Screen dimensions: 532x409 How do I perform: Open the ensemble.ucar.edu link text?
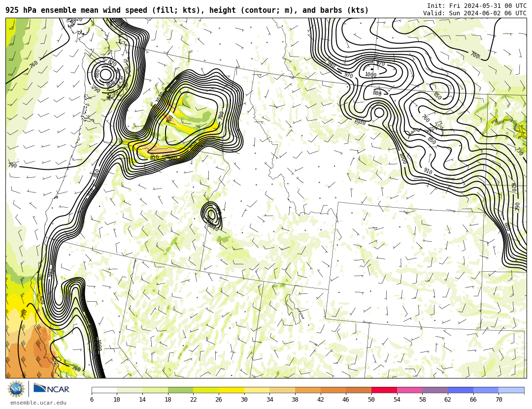tap(38, 403)
